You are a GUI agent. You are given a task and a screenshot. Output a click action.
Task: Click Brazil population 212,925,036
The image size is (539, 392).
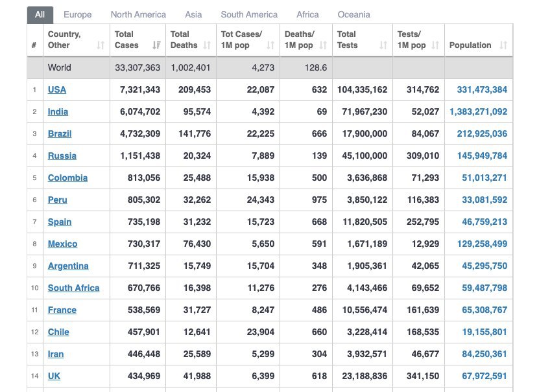482,134
